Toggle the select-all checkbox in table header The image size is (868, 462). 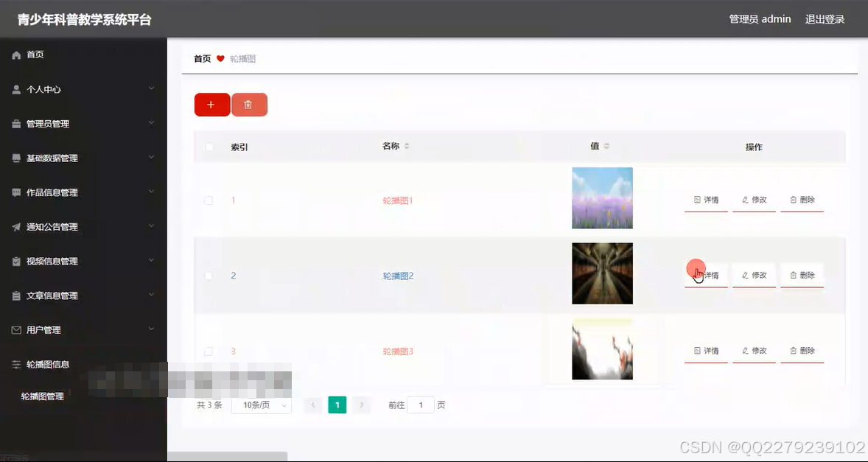tap(209, 147)
